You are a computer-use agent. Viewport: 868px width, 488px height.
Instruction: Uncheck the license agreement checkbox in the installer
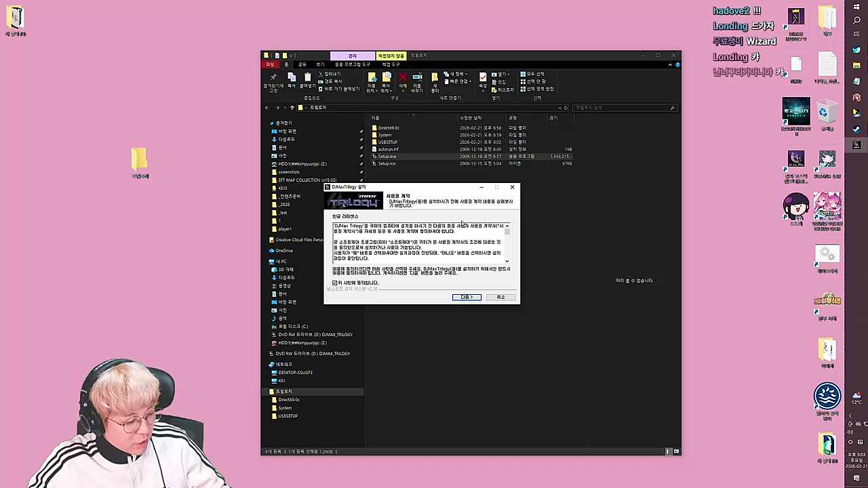pyautogui.click(x=335, y=283)
